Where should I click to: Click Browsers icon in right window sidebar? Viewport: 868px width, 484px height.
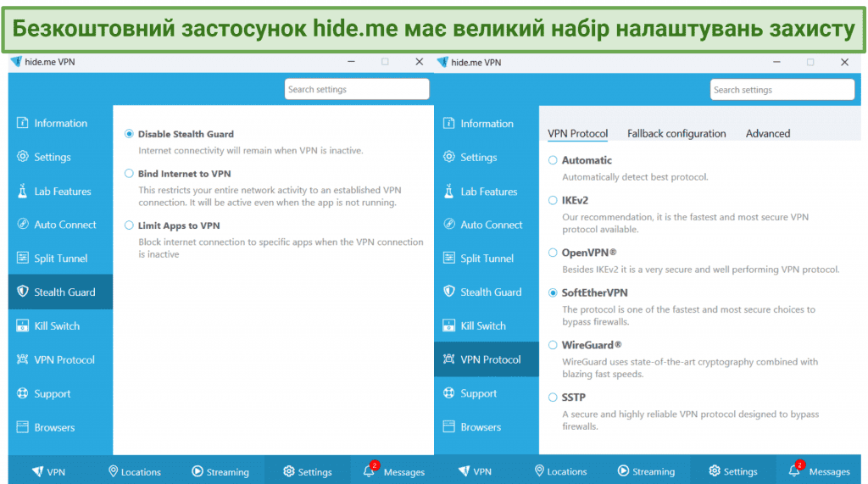(x=449, y=427)
